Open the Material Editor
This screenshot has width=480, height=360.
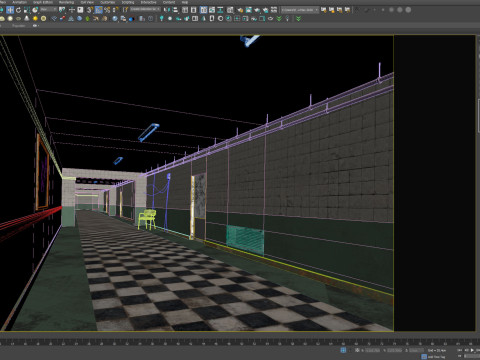point(230,10)
